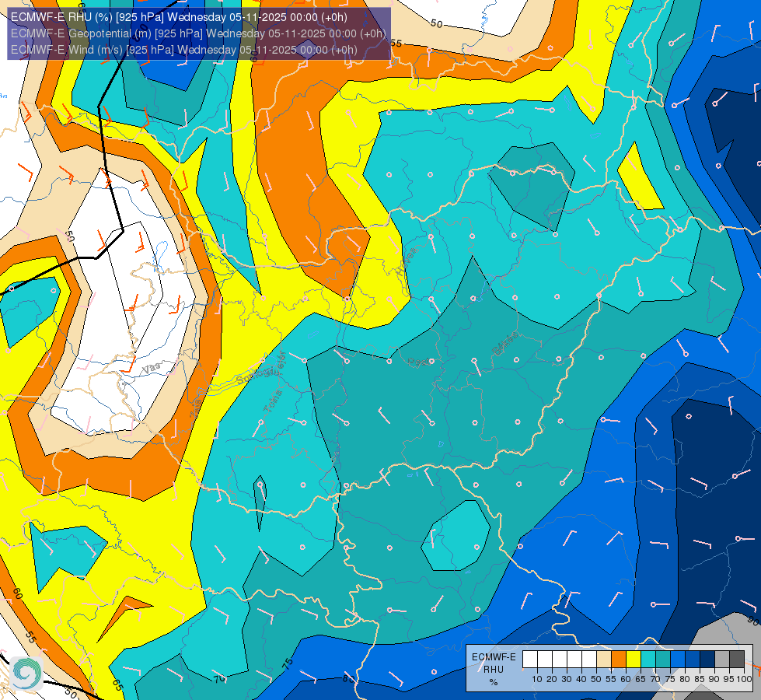
Task: Click the legend scale value 85
Action: (x=700, y=679)
